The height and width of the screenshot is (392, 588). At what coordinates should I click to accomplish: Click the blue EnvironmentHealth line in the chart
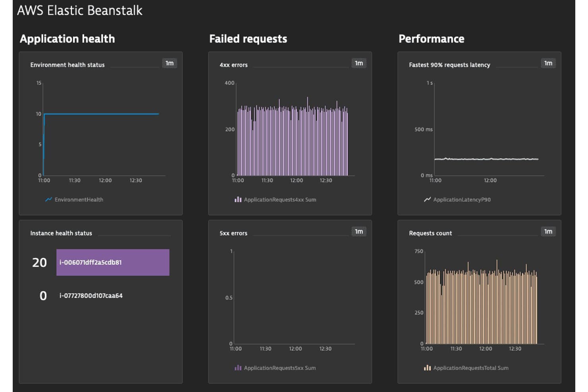click(x=101, y=114)
